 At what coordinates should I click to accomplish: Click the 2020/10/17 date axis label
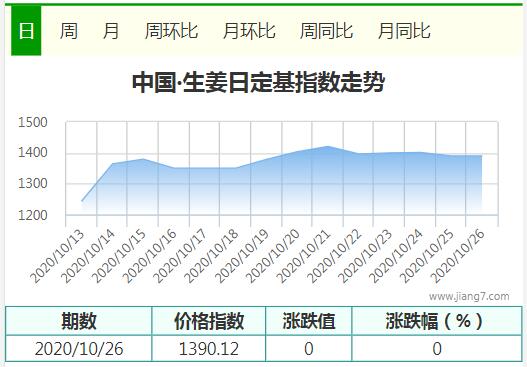pyautogui.click(x=180, y=256)
